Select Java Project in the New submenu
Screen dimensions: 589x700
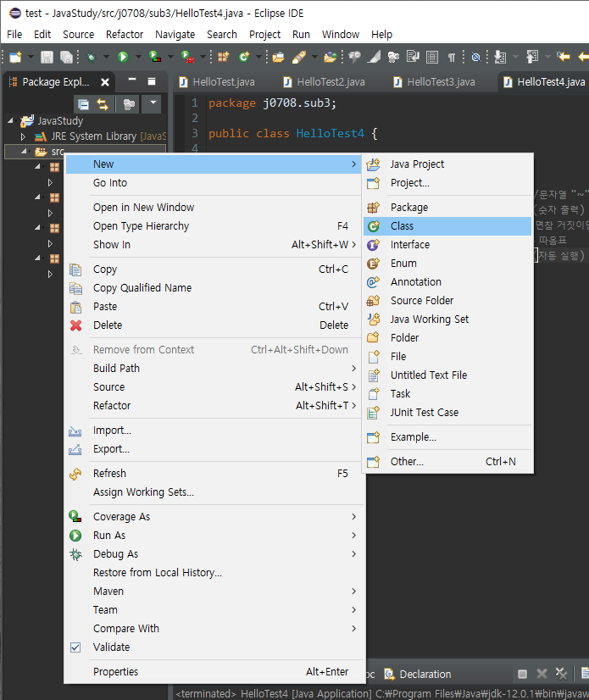[447, 164]
